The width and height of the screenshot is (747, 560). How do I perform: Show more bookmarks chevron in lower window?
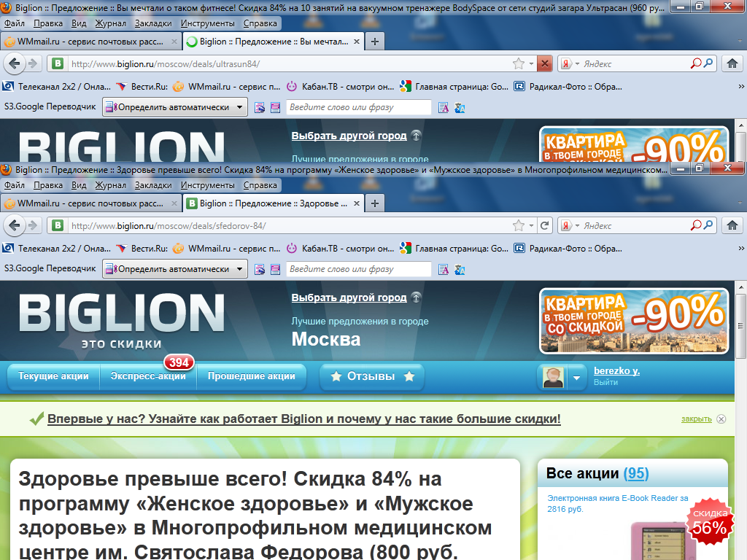(x=741, y=248)
